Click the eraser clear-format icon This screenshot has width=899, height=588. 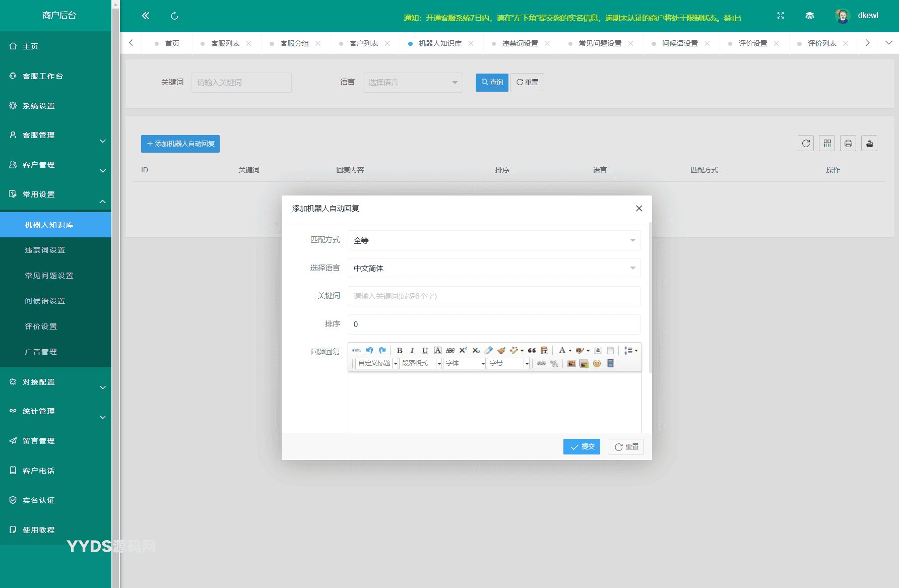pyautogui.click(x=488, y=350)
